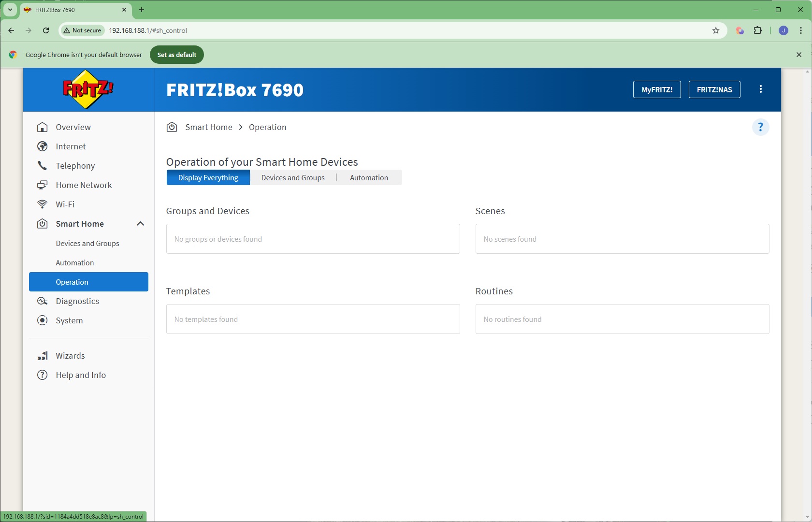
Task: Click the No templates found box
Action: tap(313, 319)
